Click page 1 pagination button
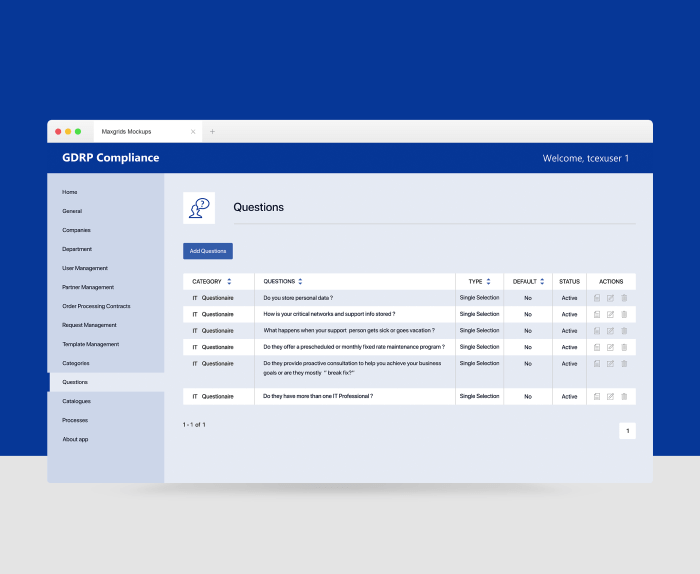700x574 pixels. 627,431
